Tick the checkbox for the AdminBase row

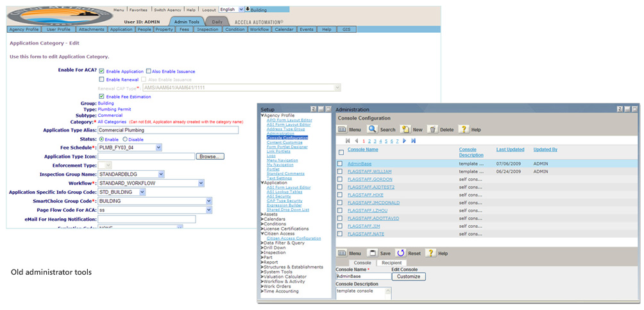[x=340, y=164]
